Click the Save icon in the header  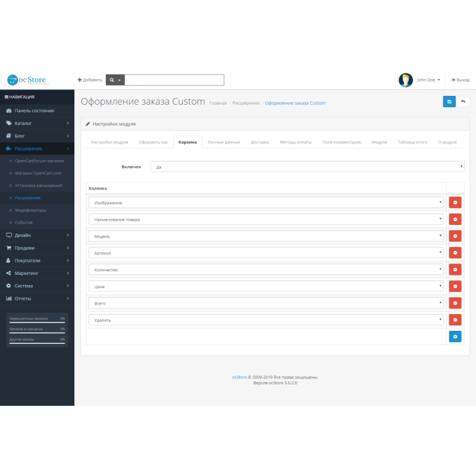pos(449,102)
